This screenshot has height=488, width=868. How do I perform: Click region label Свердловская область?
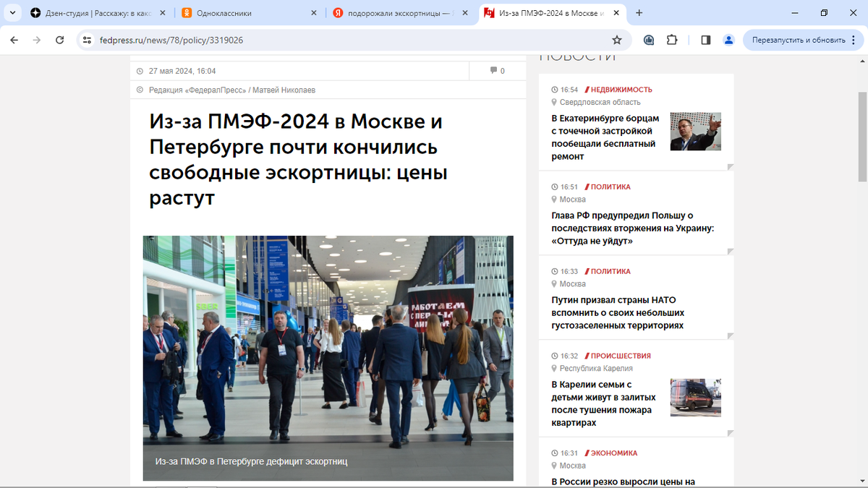coord(600,102)
